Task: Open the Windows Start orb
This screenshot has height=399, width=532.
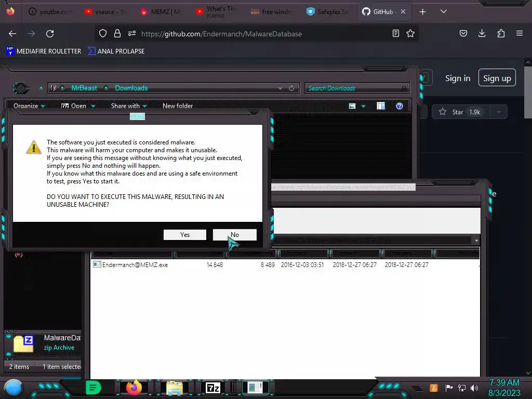Action: pos(14,388)
